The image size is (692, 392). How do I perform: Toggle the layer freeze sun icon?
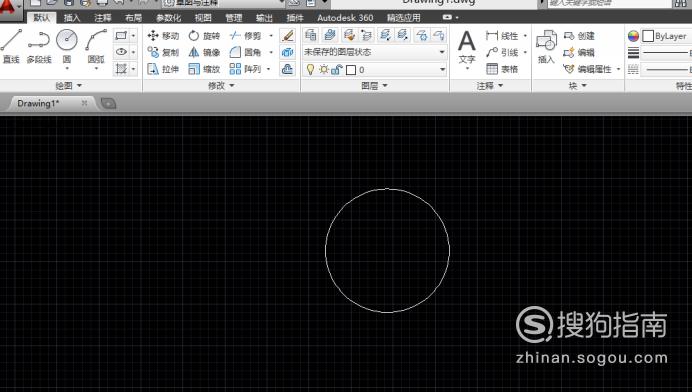point(324,69)
